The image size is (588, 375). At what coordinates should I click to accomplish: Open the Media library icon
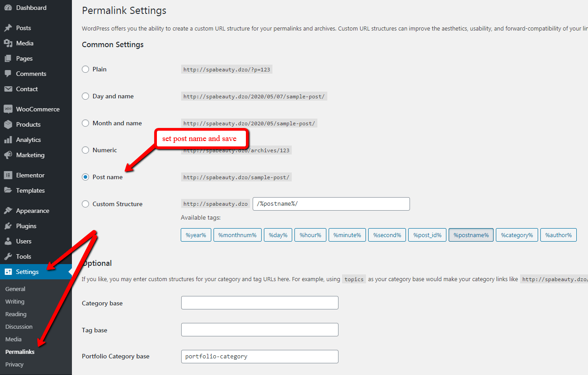click(x=7, y=43)
